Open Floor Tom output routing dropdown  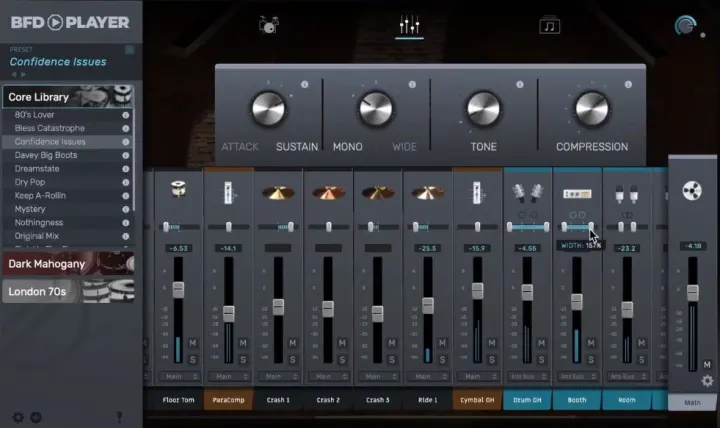click(179, 377)
